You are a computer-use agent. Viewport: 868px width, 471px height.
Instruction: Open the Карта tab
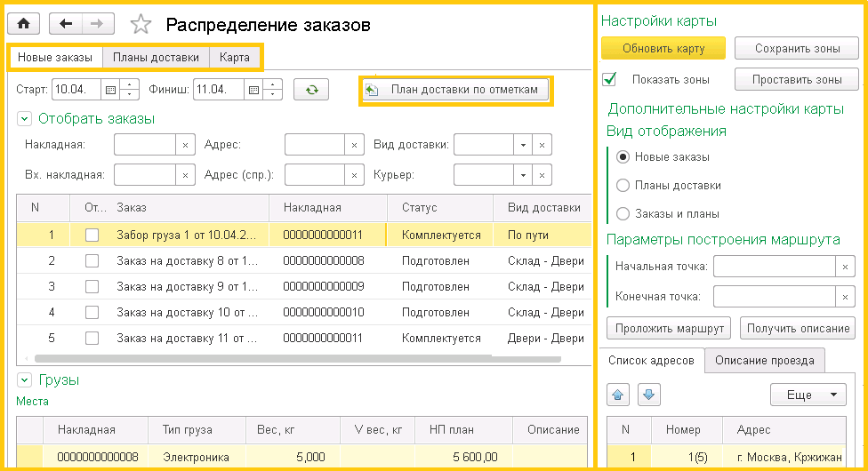point(234,58)
